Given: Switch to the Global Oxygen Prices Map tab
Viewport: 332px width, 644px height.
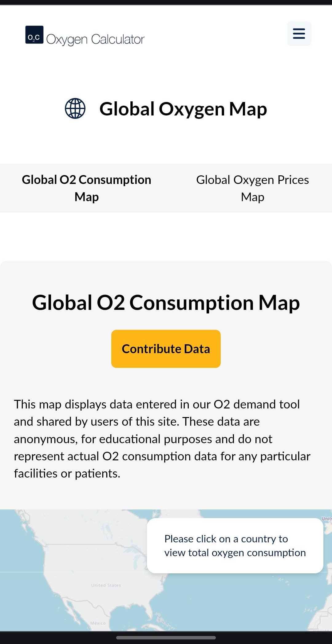Looking at the screenshot, I should click(x=252, y=188).
